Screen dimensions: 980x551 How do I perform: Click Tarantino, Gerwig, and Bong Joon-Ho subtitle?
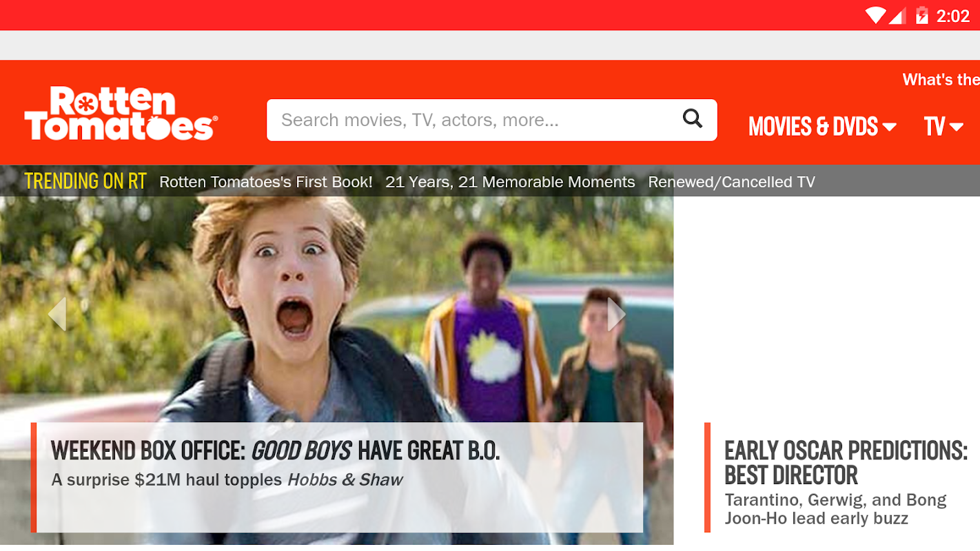[x=835, y=509]
